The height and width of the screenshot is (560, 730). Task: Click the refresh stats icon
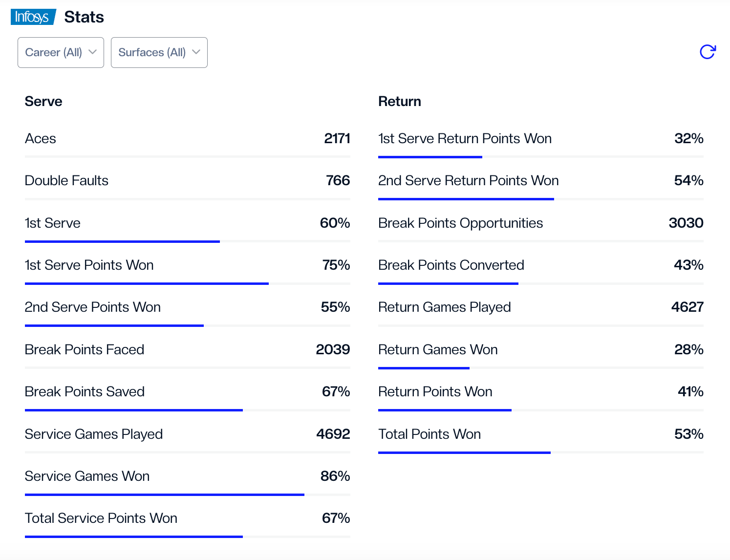tap(708, 52)
